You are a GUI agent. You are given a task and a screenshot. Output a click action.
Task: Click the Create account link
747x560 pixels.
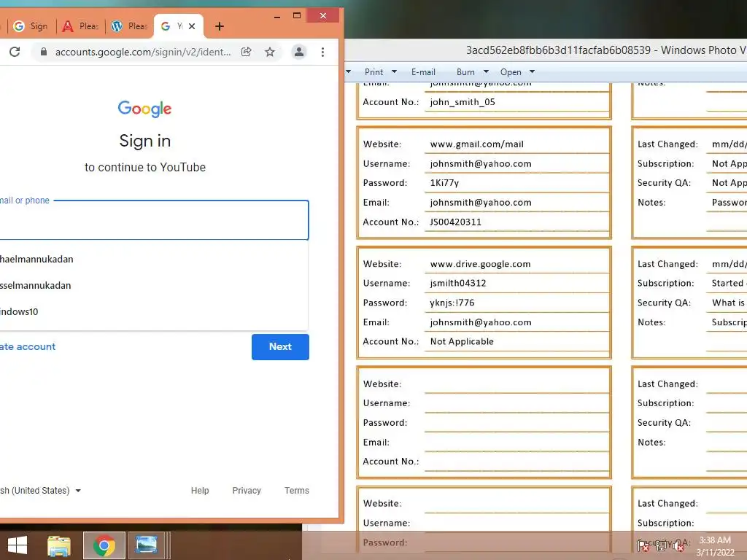point(28,346)
